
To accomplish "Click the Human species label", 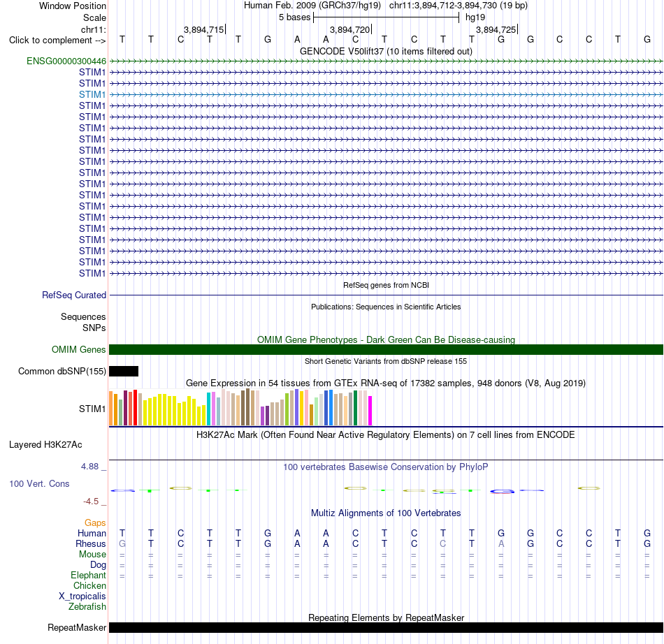I will pyautogui.click(x=92, y=533).
